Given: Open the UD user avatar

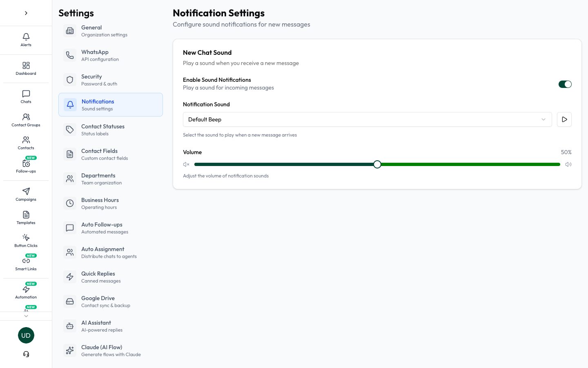Looking at the screenshot, I should point(26,335).
